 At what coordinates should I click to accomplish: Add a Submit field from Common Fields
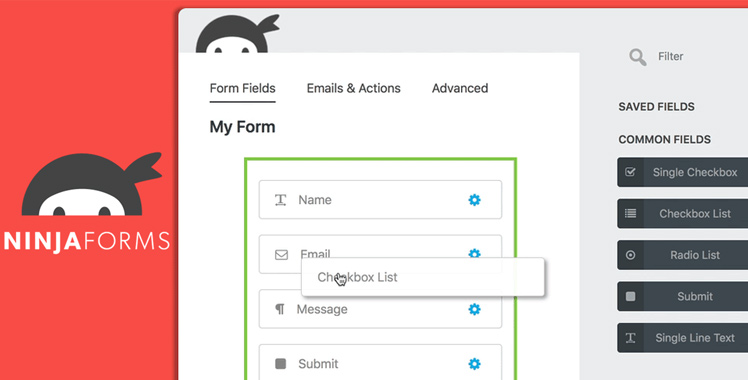pos(683,297)
